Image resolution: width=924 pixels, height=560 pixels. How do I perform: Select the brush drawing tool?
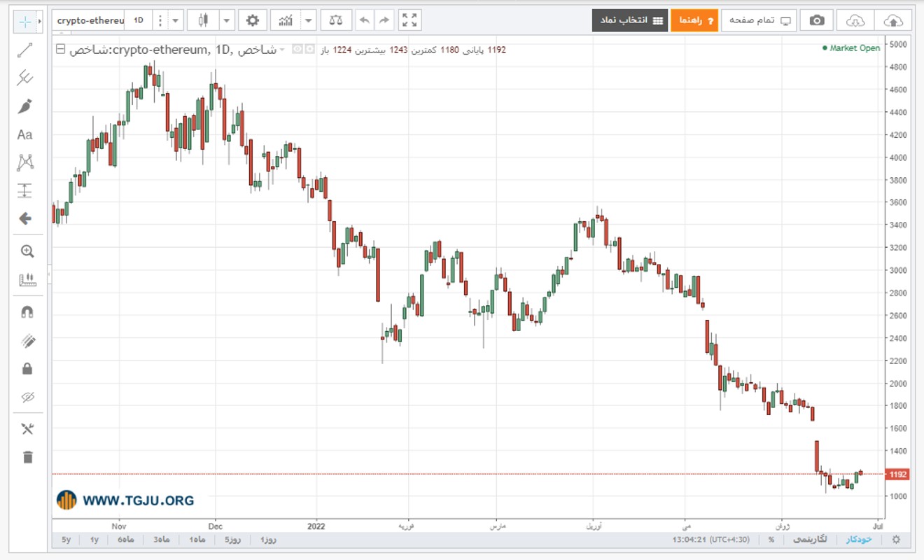pos(25,106)
